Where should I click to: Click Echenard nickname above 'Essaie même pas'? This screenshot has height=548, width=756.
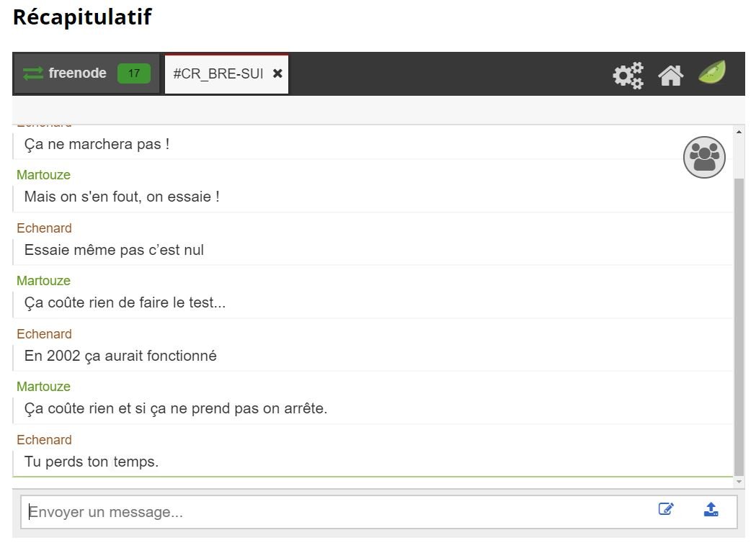[x=44, y=228]
